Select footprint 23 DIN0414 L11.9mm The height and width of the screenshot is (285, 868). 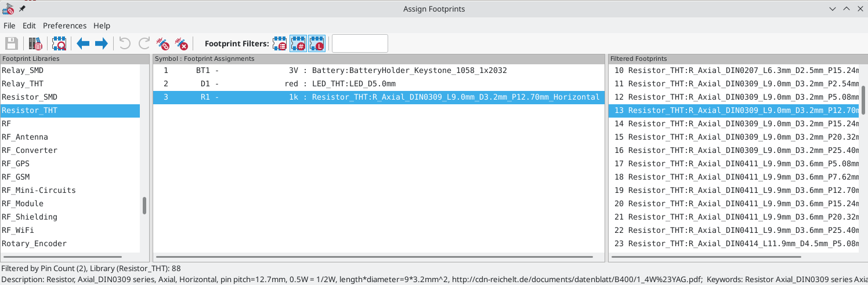pyautogui.click(x=734, y=243)
